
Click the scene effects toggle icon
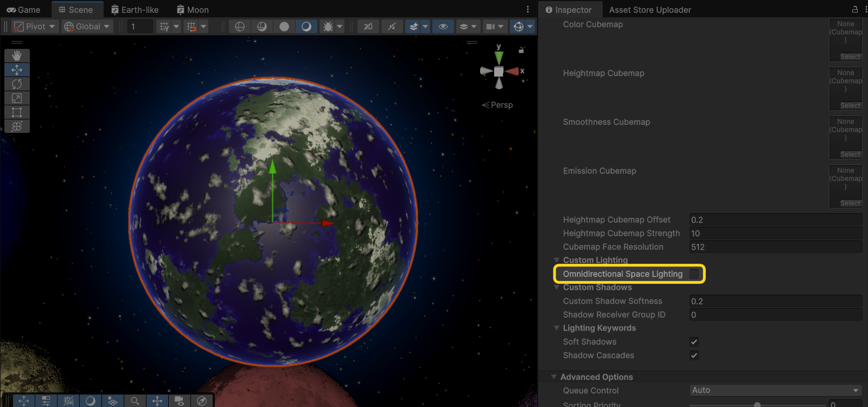tap(413, 26)
